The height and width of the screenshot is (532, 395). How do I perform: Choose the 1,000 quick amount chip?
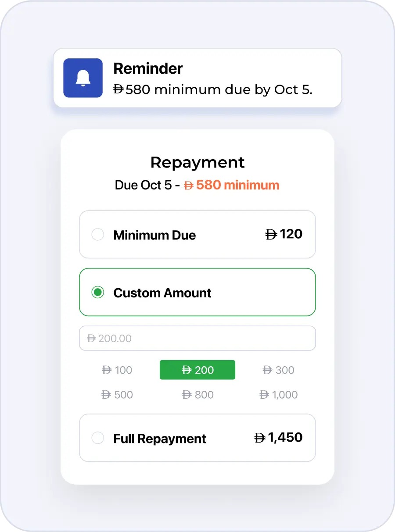tap(278, 395)
